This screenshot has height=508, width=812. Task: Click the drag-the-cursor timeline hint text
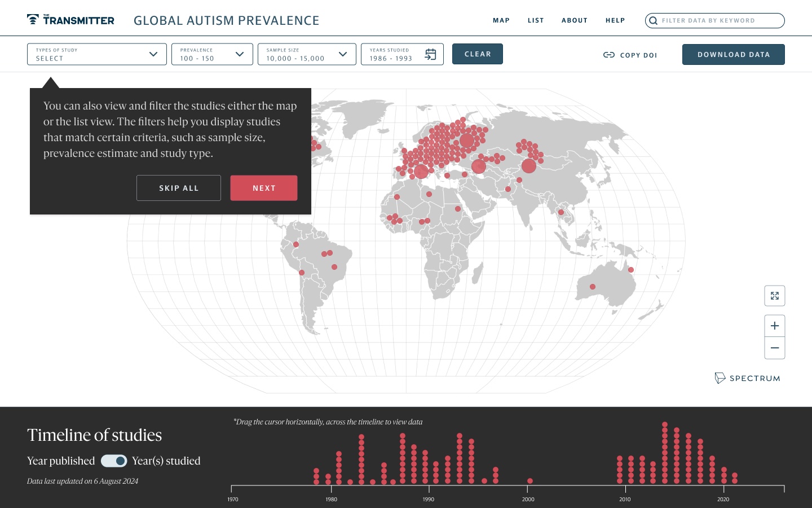328,422
